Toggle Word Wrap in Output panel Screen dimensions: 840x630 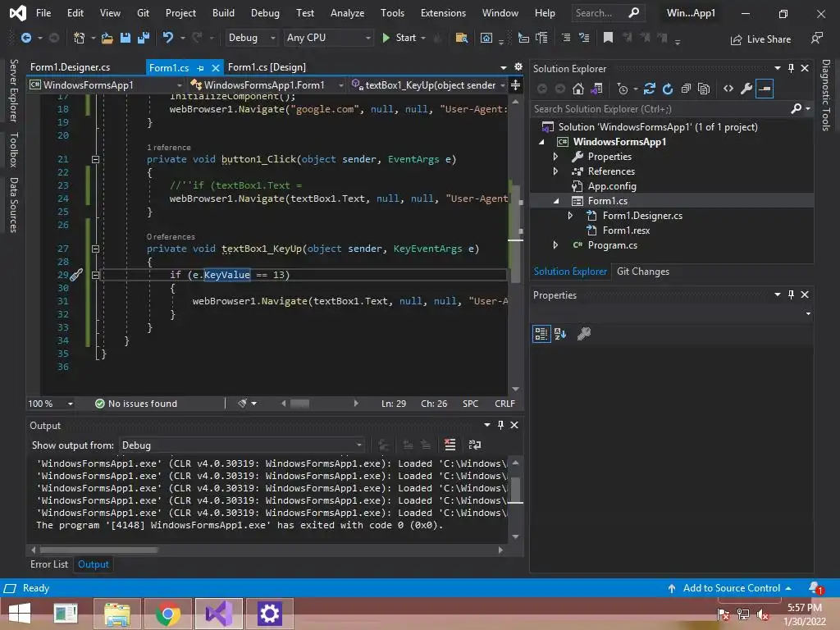[474, 445]
